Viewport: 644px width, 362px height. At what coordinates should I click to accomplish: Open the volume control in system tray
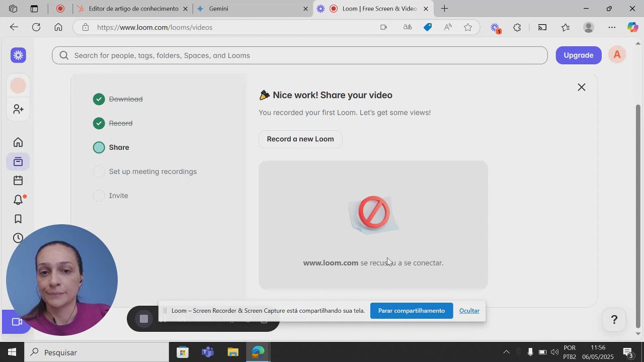[x=554, y=352]
